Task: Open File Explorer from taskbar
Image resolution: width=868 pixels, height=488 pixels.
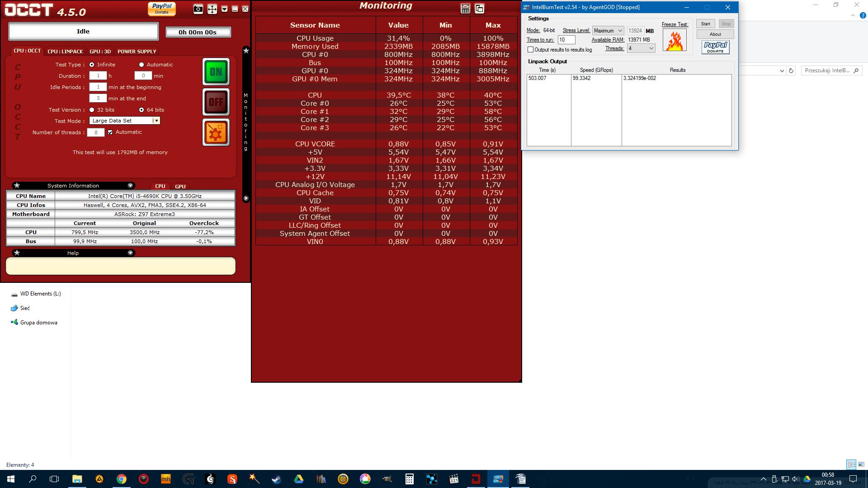Action: click(x=77, y=479)
